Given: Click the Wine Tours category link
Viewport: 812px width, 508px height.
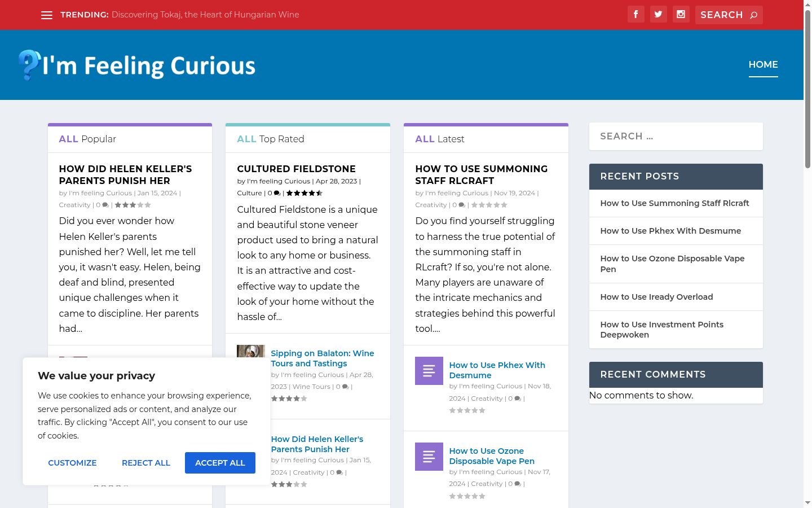Looking at the screenshot, I should (311, 387).
